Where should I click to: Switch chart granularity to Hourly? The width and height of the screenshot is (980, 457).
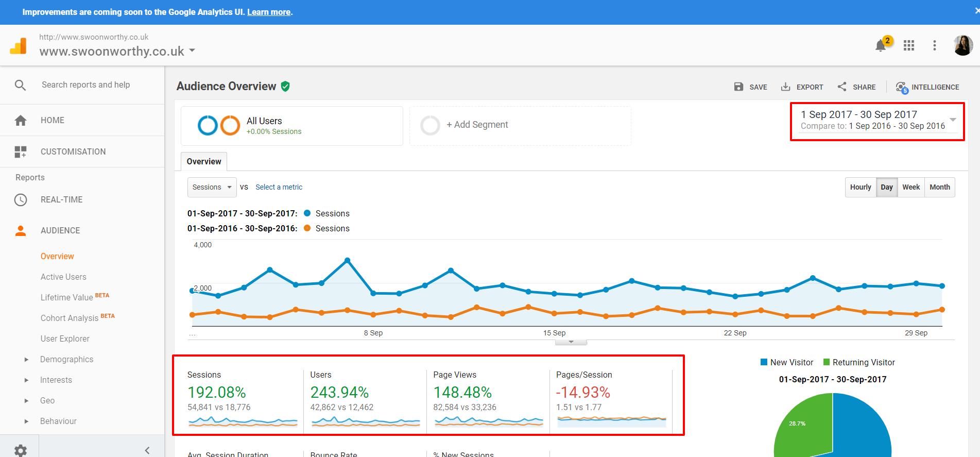[x=861, y=187]
